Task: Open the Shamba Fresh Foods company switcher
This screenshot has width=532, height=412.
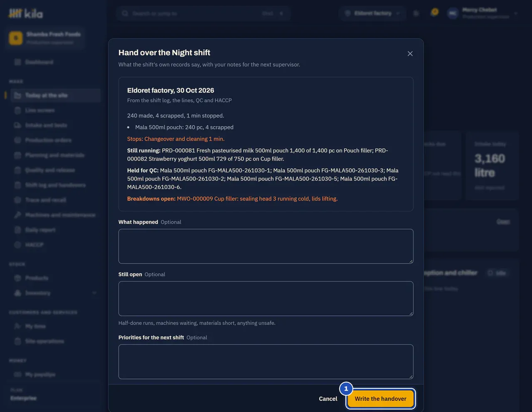Action: point(45,38)
